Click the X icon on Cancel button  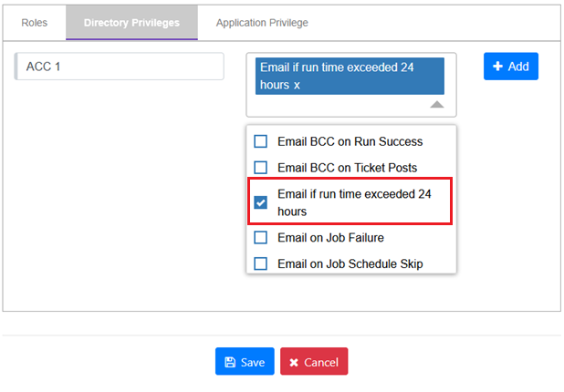(x=294, y=362)
